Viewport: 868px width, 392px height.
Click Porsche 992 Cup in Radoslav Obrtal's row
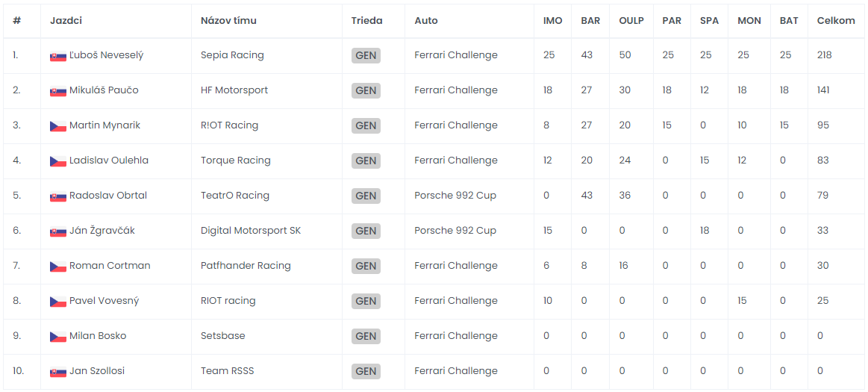(x=455, y=196)
